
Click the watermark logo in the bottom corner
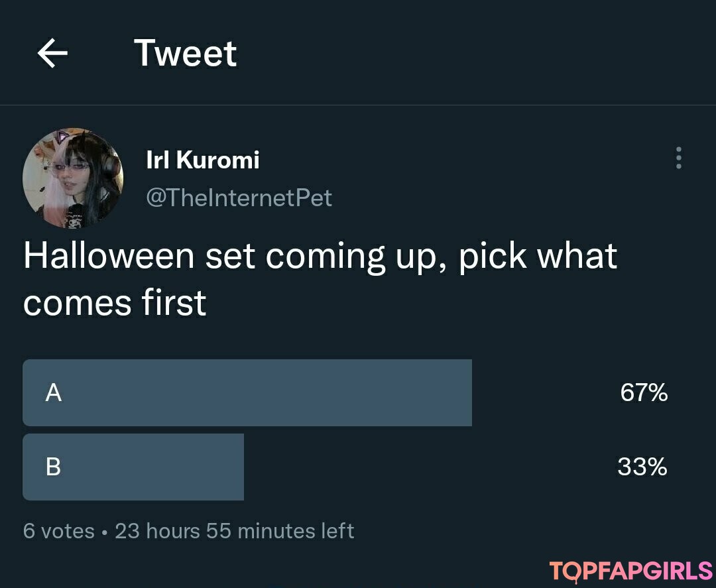click(630, 571)
